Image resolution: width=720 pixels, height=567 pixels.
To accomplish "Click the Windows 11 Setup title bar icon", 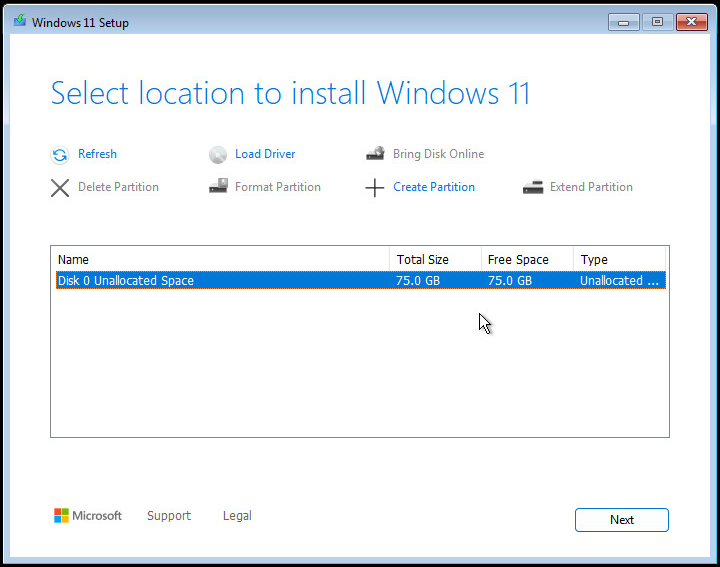I will (x=19, y=21).
